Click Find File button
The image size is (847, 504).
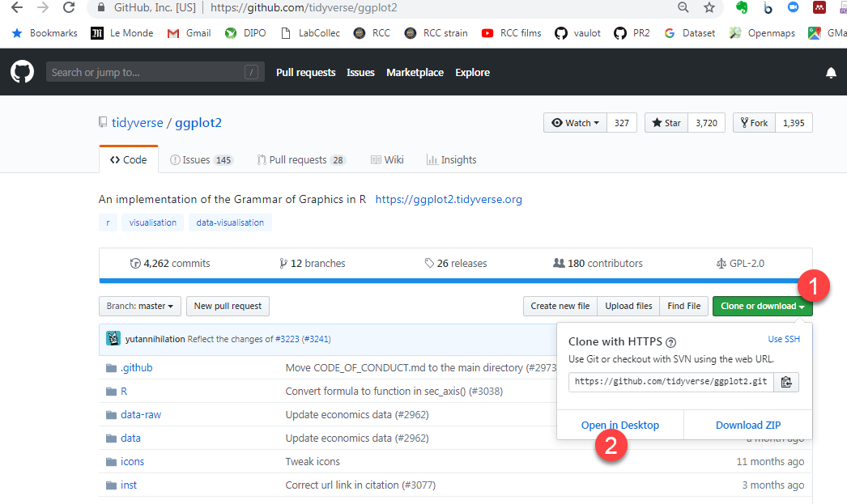tap(684, 306)
